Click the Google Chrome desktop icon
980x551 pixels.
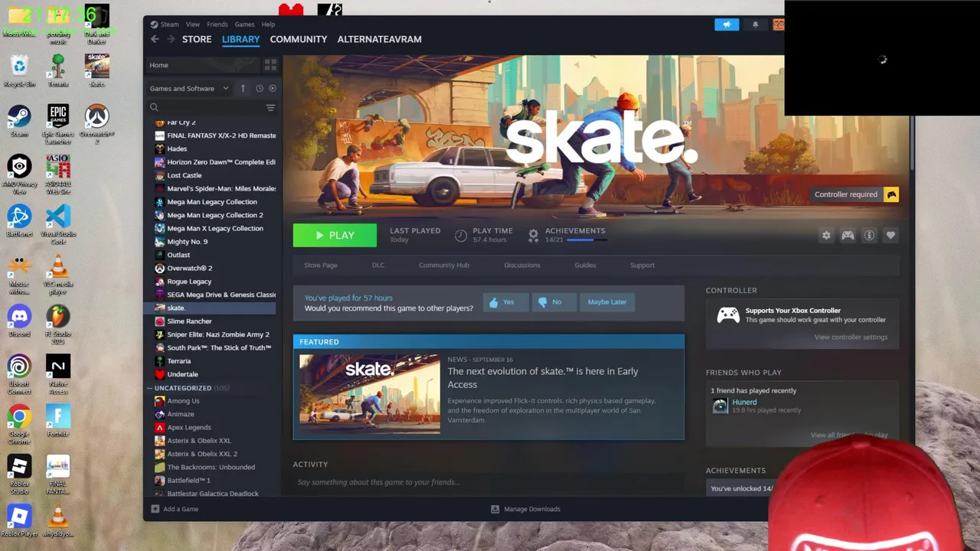point(19,425)
